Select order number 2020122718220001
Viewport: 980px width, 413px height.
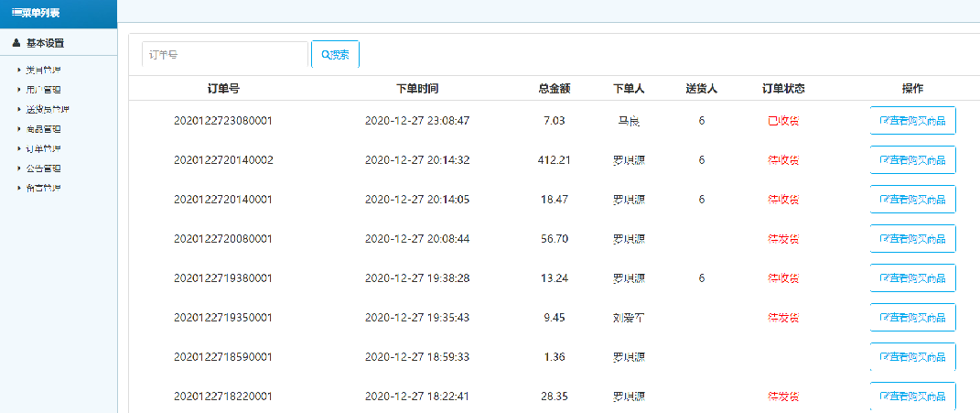pos(223,397)
